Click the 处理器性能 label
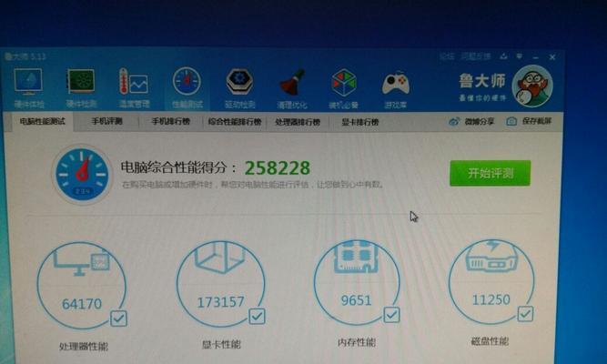The image size is (607, 364). [84, 346]
